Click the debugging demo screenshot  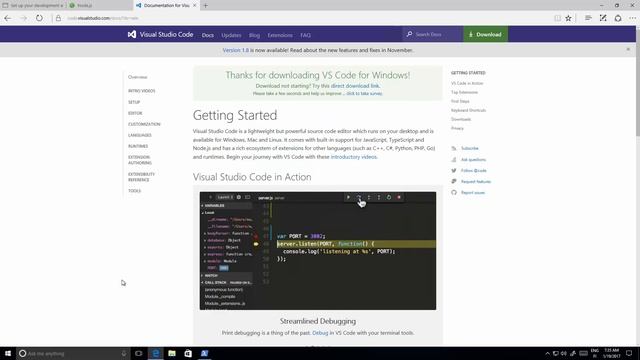(x=318, y=251)
